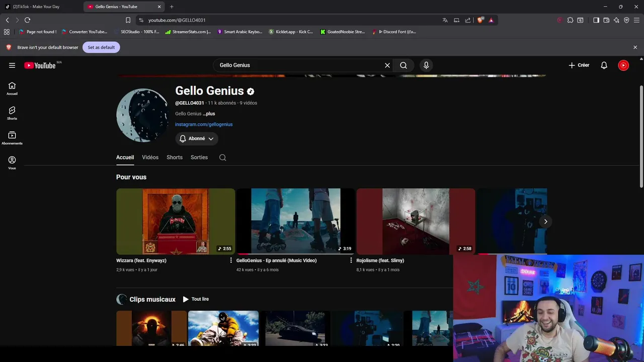Click the Brave Rewards triangle icon

click(491, 20)
